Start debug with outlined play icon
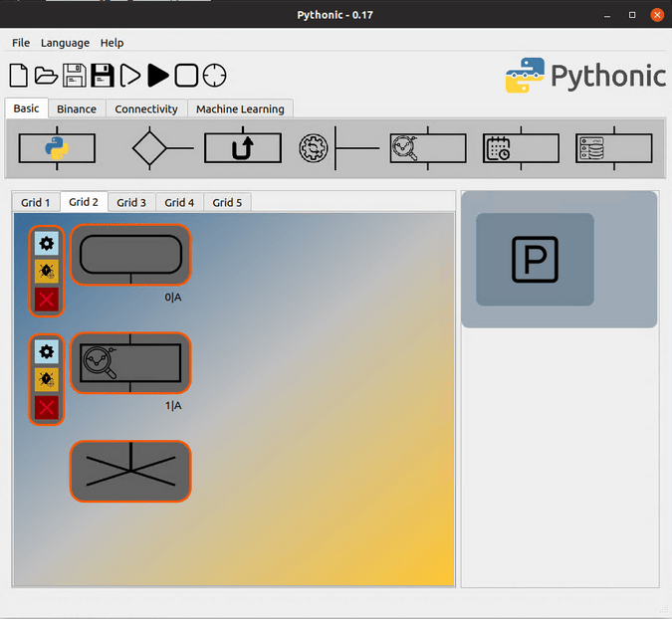The height and width of the screenshot is (619, 672). click(130, 76)
